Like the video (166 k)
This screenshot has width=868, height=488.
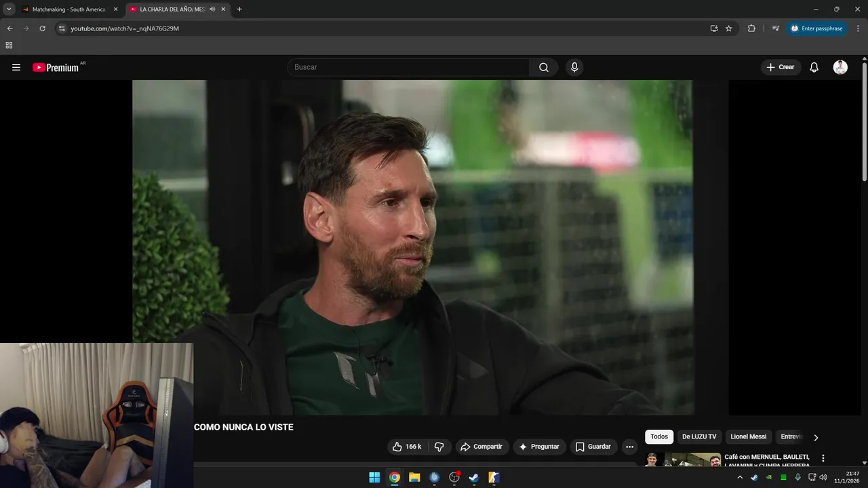pyautogui.click(x=407, y=447)
